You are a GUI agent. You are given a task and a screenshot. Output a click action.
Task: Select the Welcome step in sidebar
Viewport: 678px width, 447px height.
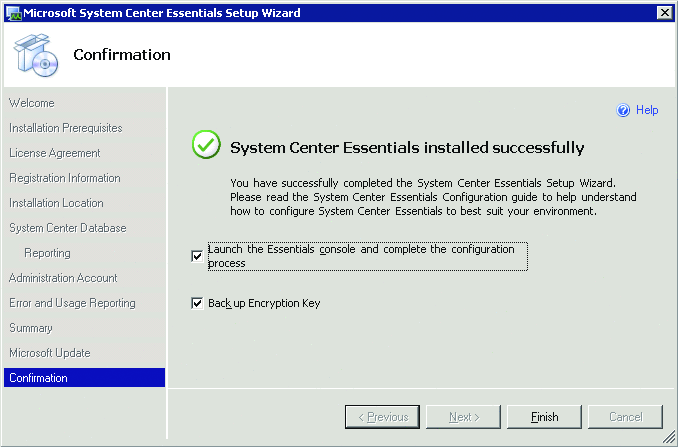tap(32, 103)
